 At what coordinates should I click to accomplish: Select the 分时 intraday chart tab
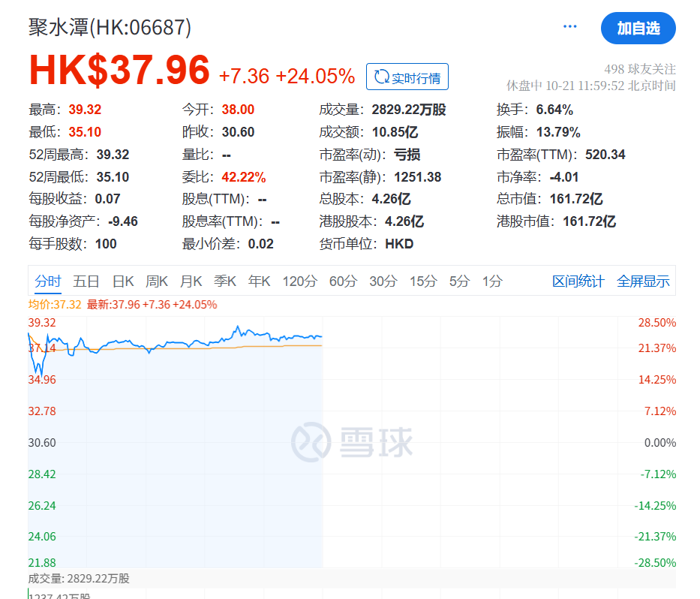pos(48,281)
